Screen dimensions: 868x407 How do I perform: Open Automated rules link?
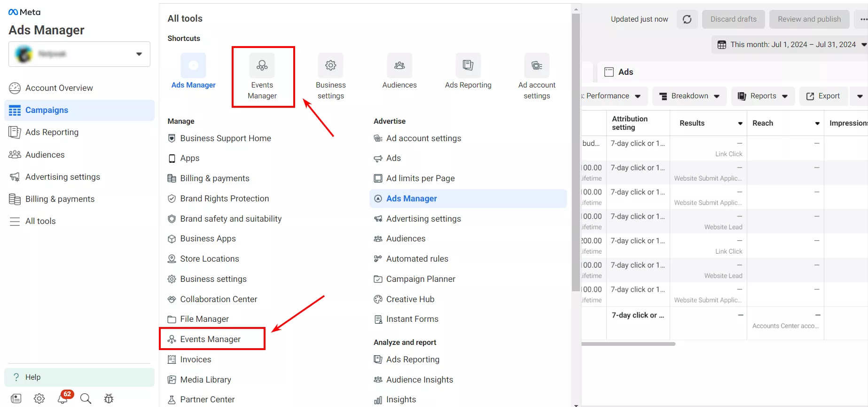click(417, 259)
